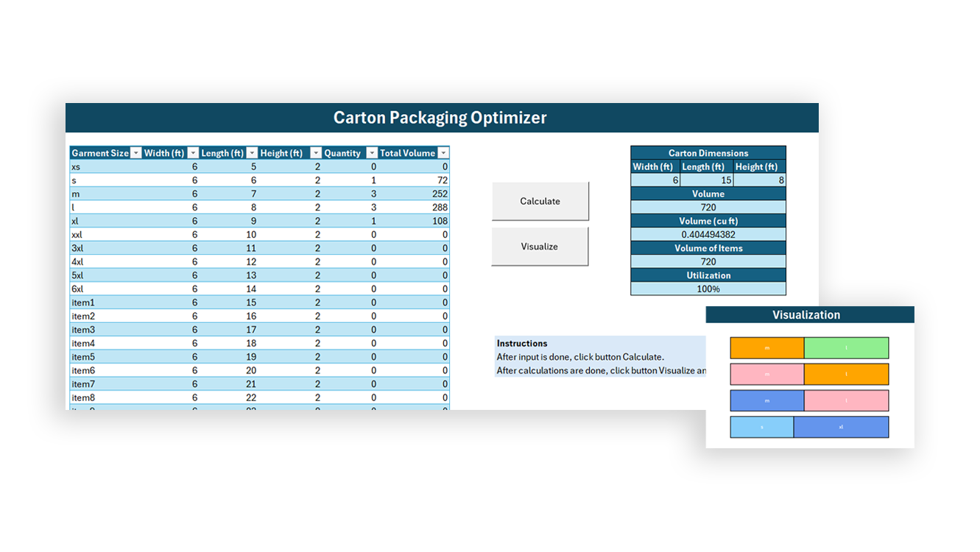The width and height of the screenshot is (980, 552).
Task: Select Total Volume cell showing 72
Action: [x=414, y=180]
